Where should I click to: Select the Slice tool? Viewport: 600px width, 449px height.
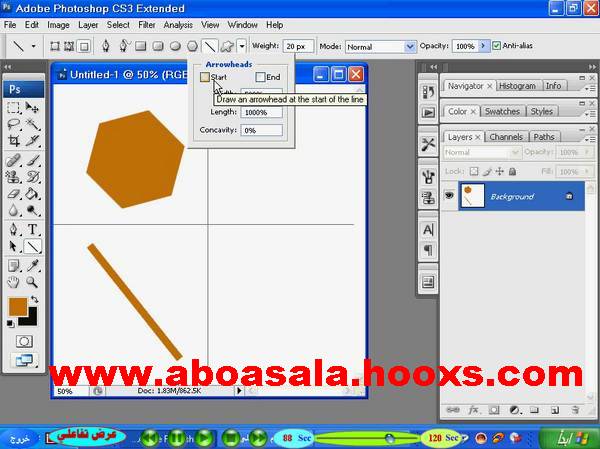[32, 140]
